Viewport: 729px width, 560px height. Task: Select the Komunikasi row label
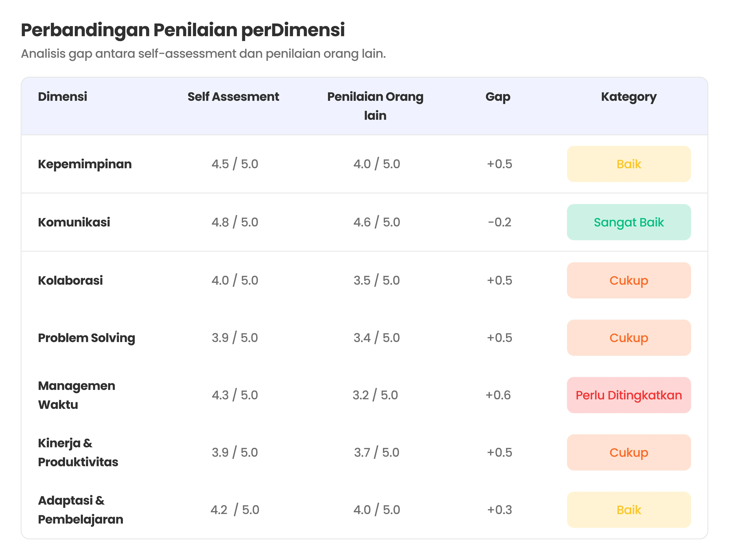74,222
